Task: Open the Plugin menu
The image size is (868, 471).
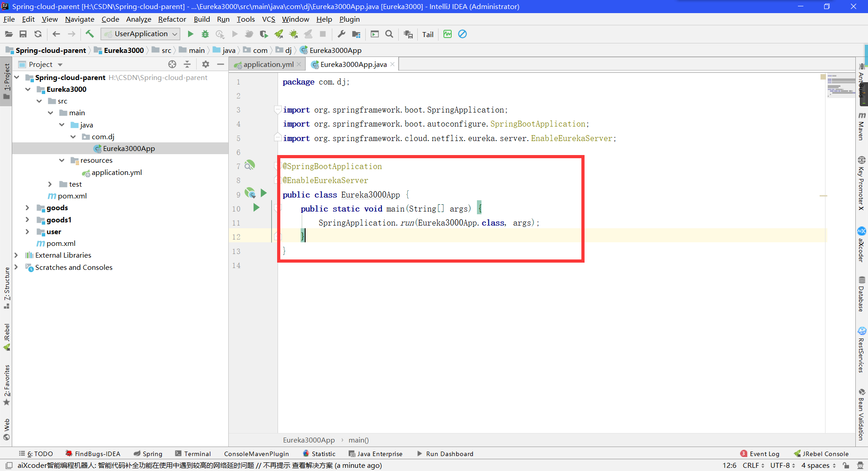Action: tap(349, 19)
